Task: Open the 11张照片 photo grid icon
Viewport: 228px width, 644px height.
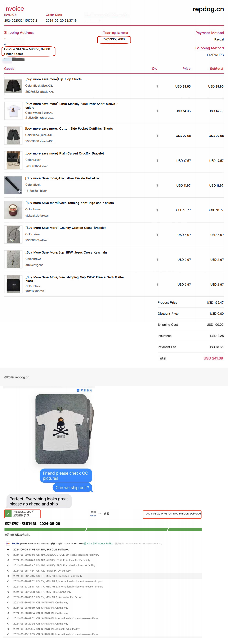Action: click(78, 390)
